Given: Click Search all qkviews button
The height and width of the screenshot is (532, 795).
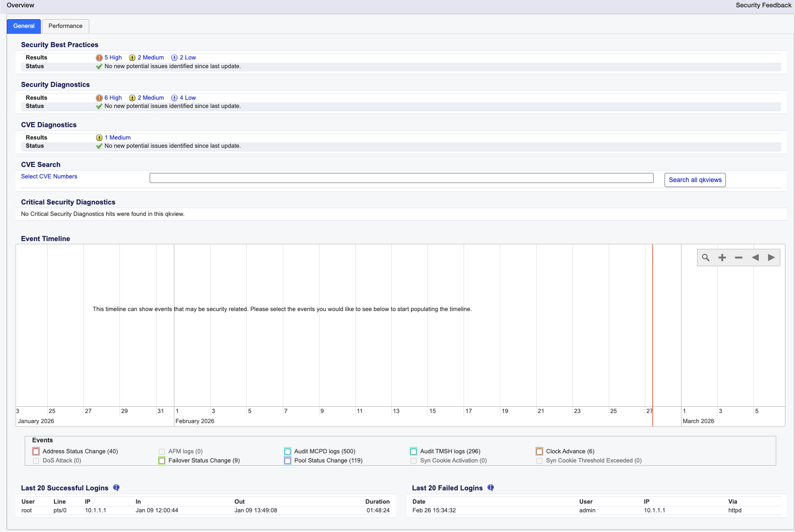Looking at the screenshot, I should (x=695, y=180).
